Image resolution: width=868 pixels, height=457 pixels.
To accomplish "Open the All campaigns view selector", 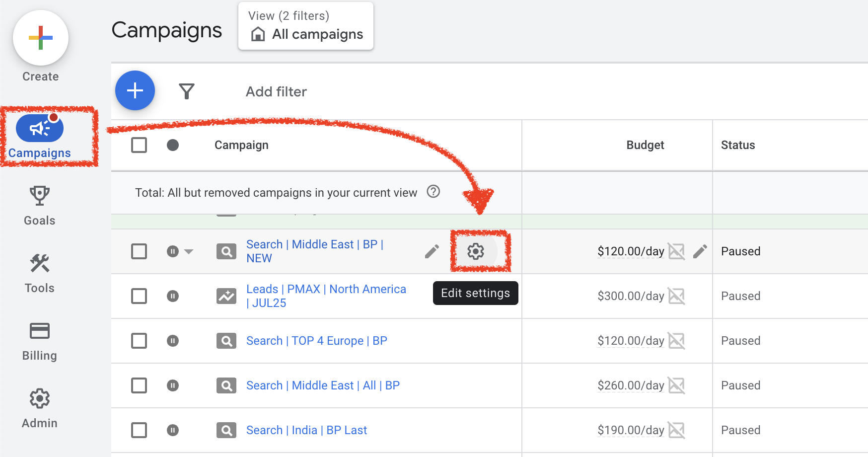I will [305, 26].
